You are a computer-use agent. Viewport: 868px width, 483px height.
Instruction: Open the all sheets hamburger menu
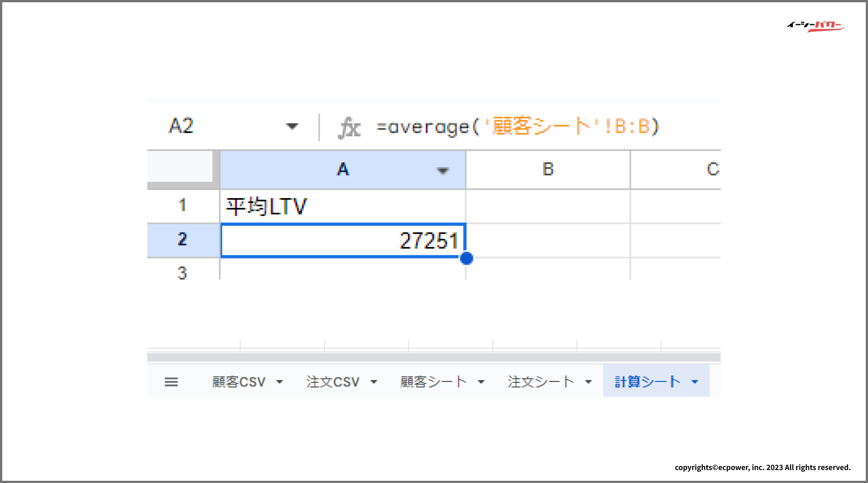click(171, 382)
